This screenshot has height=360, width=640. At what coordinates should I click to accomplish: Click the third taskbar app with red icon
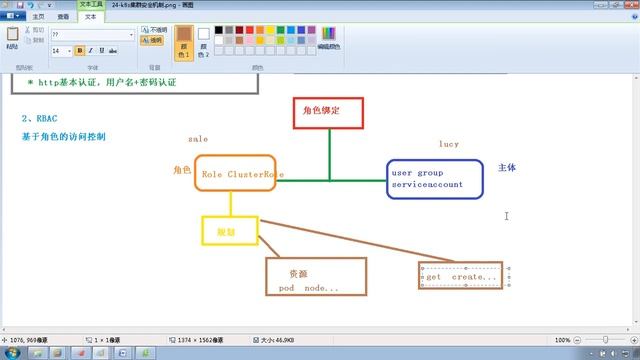80,353
